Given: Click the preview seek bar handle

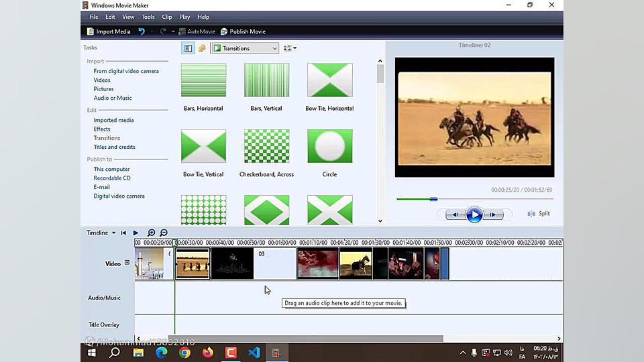Looking at the screenshot, I should pyautogui.click(x=433, y=199).
